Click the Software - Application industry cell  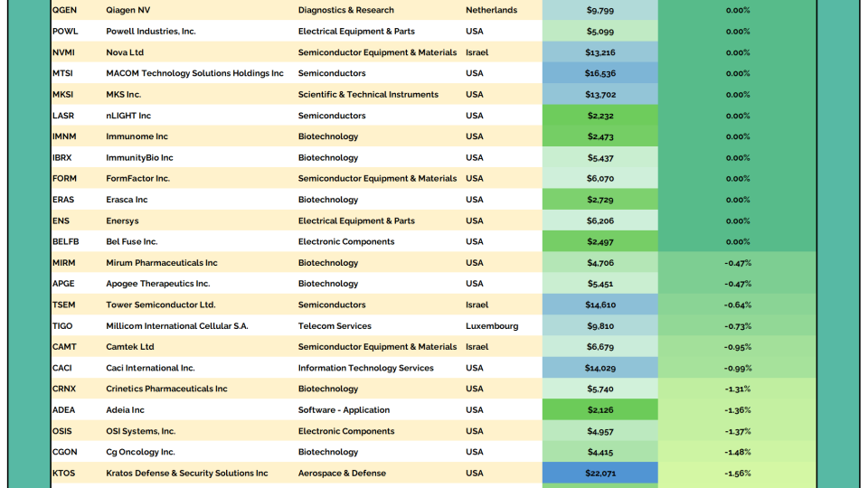344,409
